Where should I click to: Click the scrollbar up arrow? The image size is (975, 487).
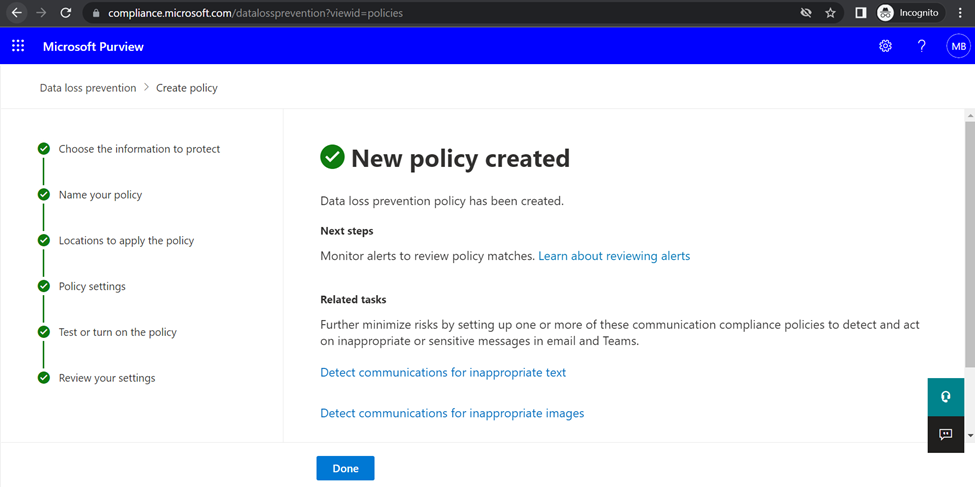click(969, 116)
